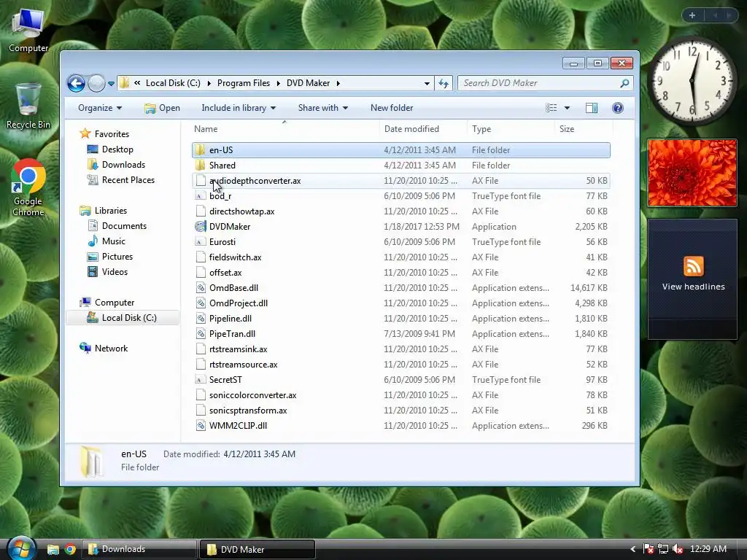Select rtstreamsink.ax file
This screenshot has width=747, height=560.
[x=401, y=349]
